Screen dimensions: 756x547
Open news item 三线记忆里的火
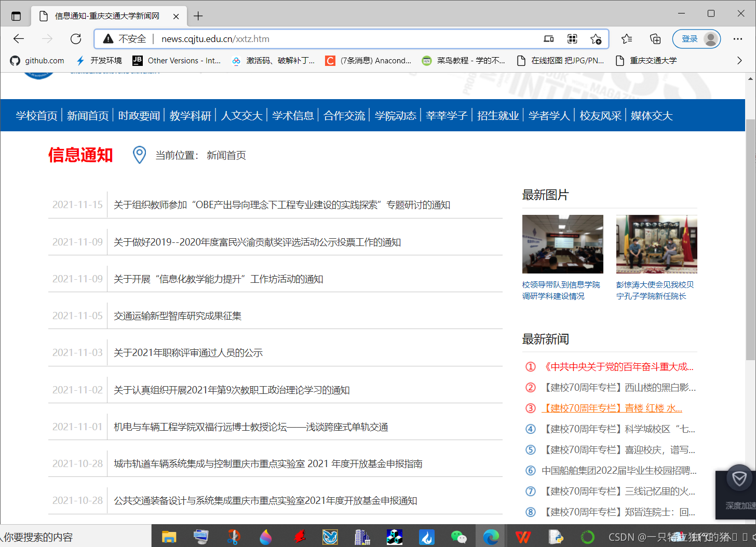coord(618,491)
